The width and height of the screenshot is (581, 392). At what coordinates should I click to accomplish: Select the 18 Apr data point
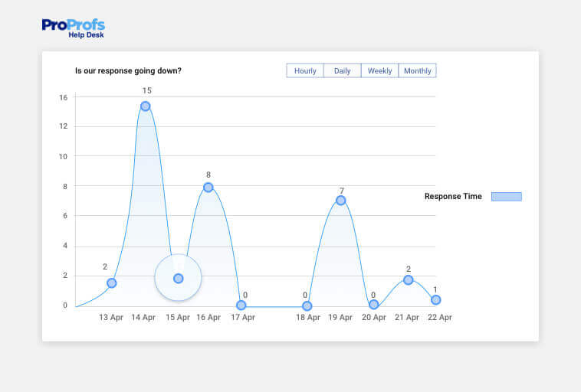(307, 306)
